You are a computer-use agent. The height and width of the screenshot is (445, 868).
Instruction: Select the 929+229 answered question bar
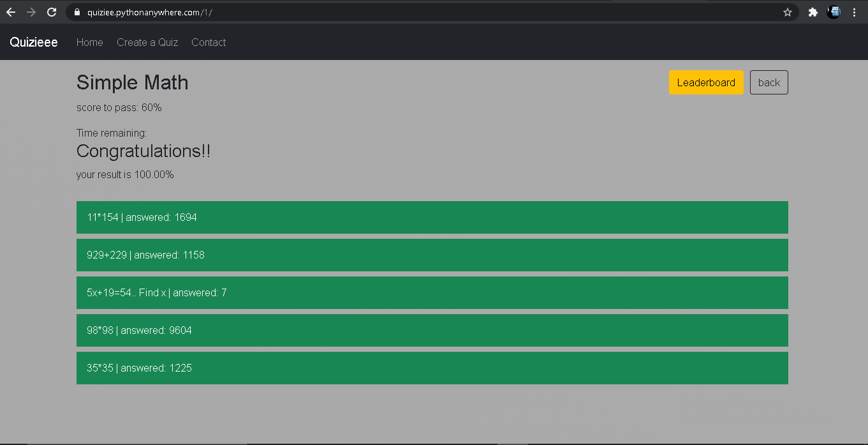point(432,255)
